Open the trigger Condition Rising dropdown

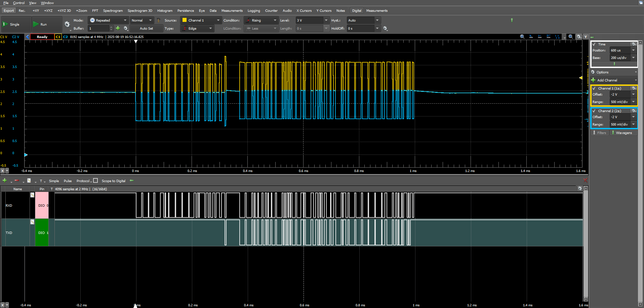tap(261, 20)
